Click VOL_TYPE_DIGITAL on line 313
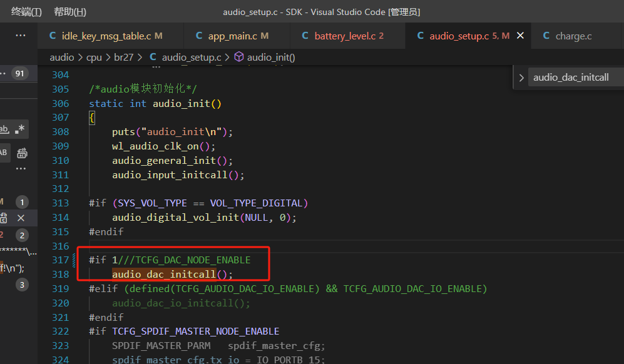 256,203
